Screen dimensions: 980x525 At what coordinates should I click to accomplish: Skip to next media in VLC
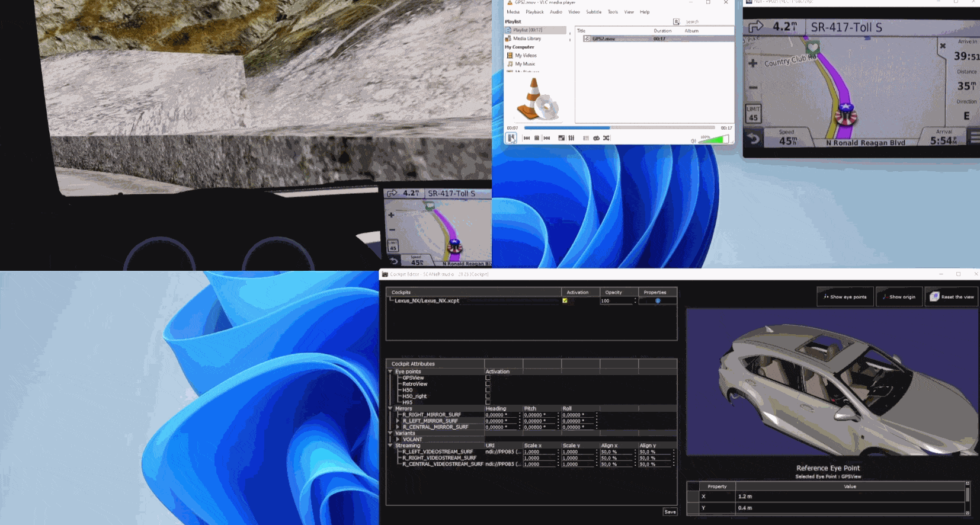tap(547, 138)
